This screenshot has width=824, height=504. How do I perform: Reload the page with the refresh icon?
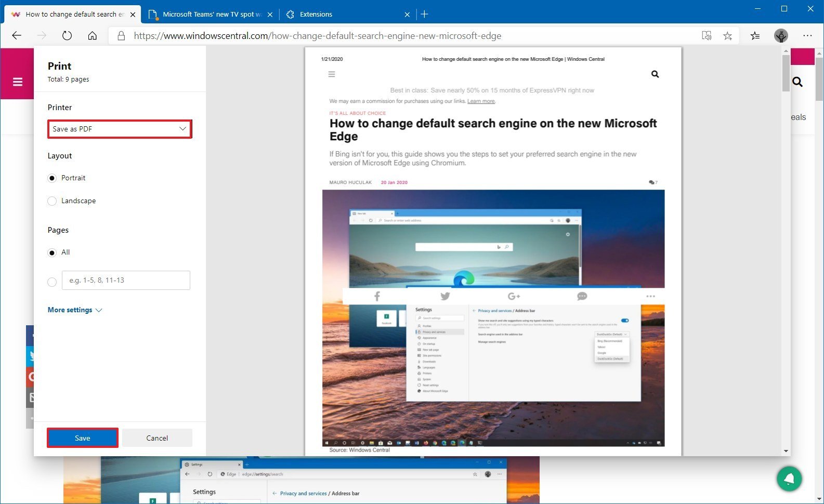67,36
